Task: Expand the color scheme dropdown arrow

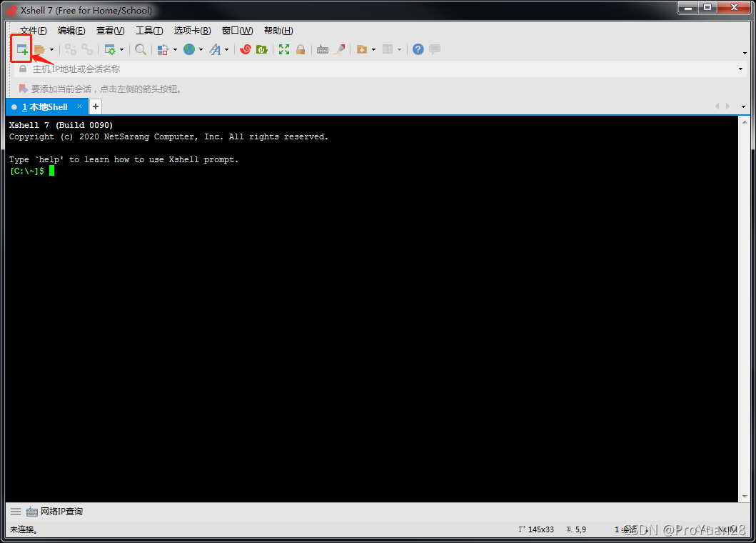Action: pyautogui.click(x=175, y=49)
